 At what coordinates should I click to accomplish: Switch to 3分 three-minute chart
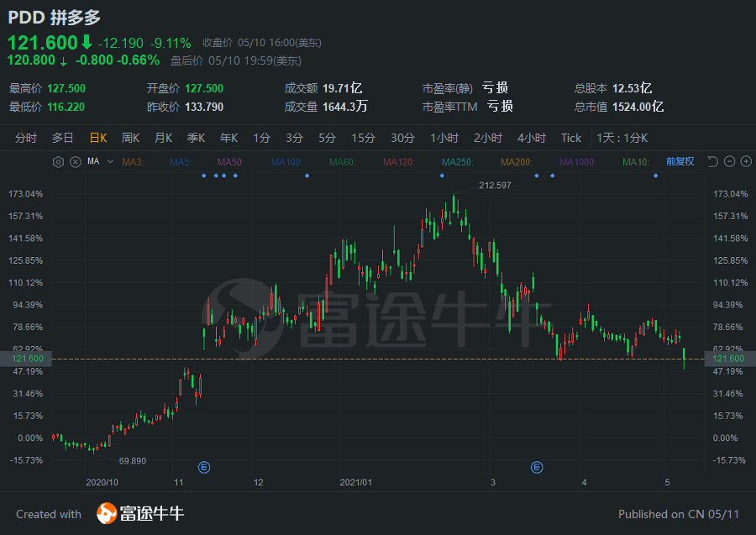point(294,139)
